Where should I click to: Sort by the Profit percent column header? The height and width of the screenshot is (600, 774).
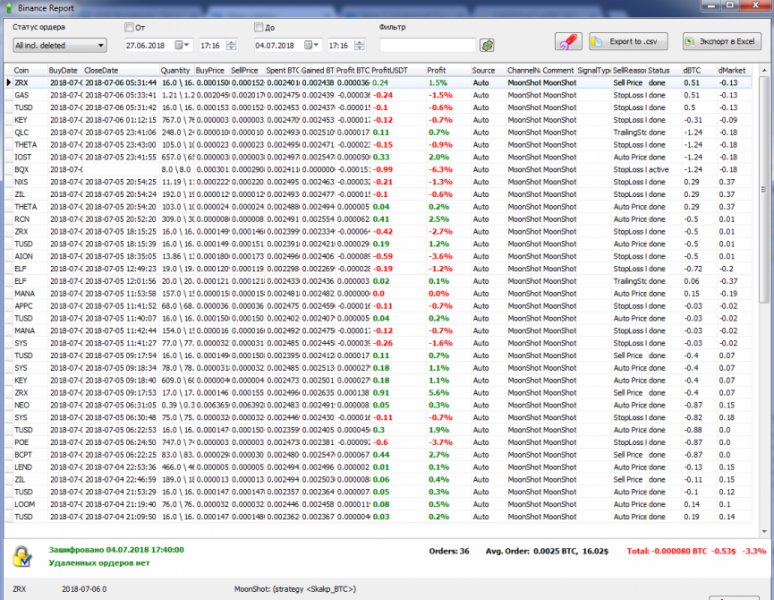447,70
